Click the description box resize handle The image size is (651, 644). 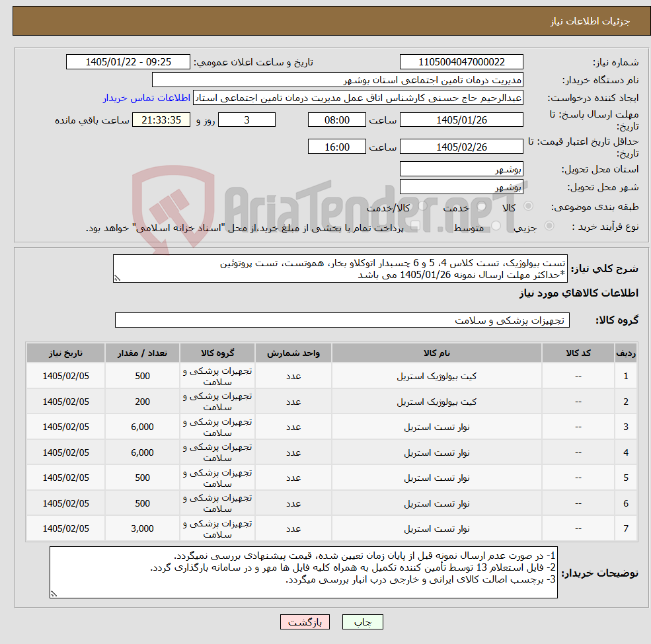(x=117, y=279)
